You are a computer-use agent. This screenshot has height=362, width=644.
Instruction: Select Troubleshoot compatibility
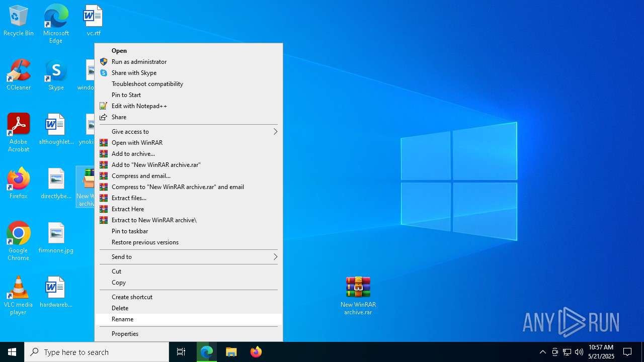pyautogui.click(x=189, y=84)
